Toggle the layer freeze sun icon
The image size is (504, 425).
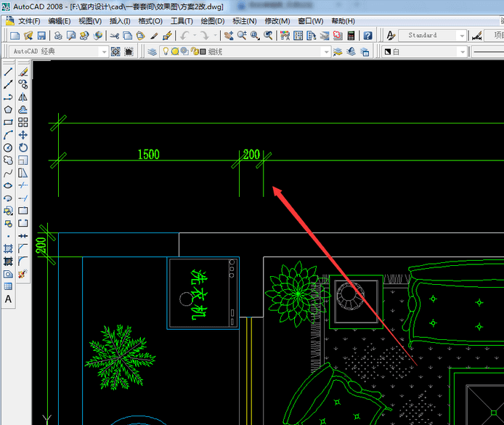click(x=175, y=52)
